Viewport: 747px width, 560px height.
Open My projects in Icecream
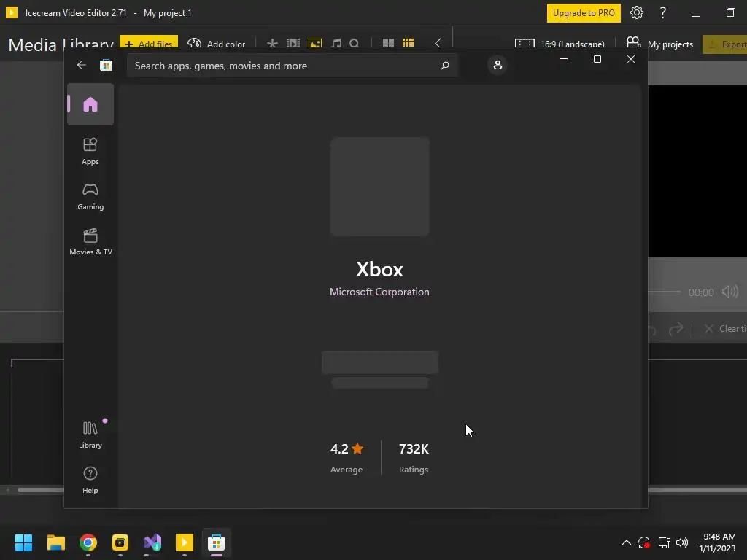tap(659, 44)
